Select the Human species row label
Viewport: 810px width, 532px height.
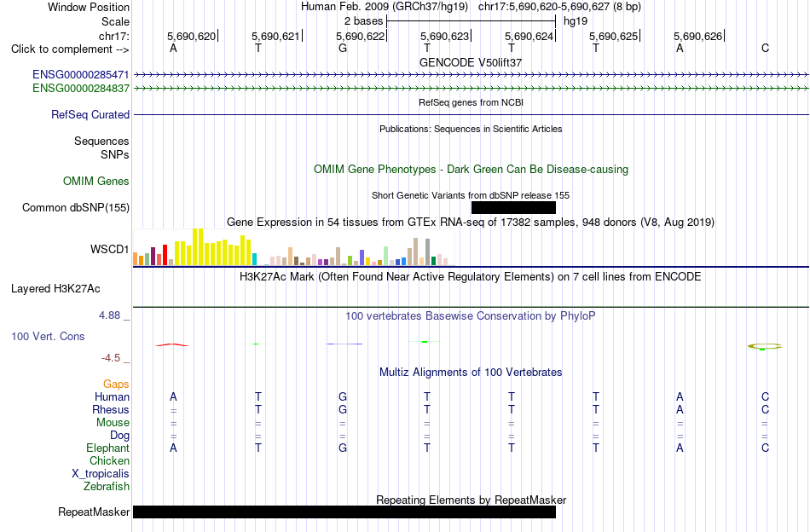[x=112, y=397]
